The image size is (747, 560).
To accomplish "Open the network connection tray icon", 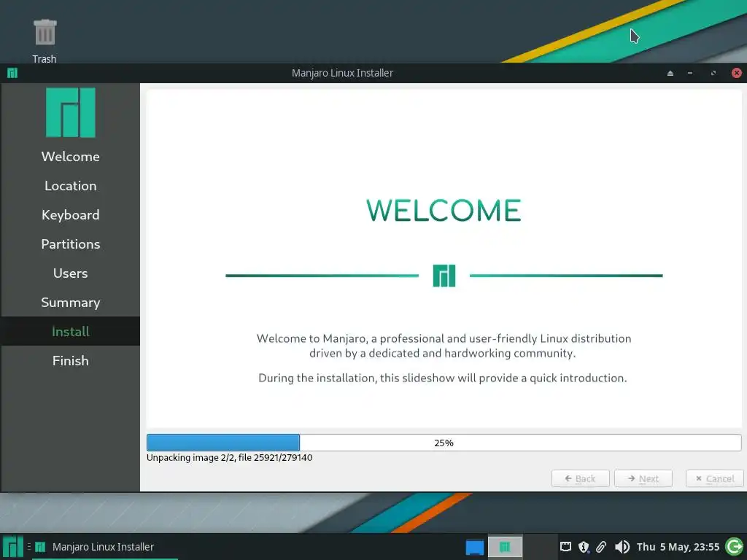I will pos(565,547).
